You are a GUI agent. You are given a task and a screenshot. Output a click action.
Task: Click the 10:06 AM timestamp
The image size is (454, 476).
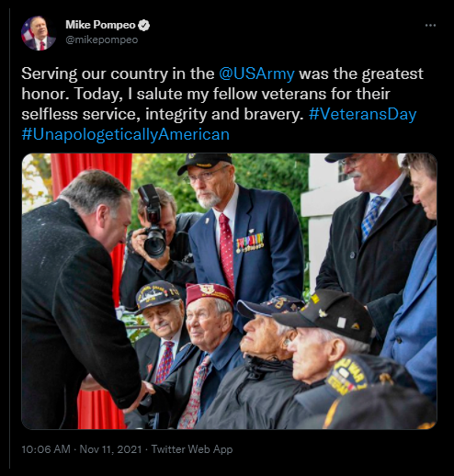tap(46, 449)
